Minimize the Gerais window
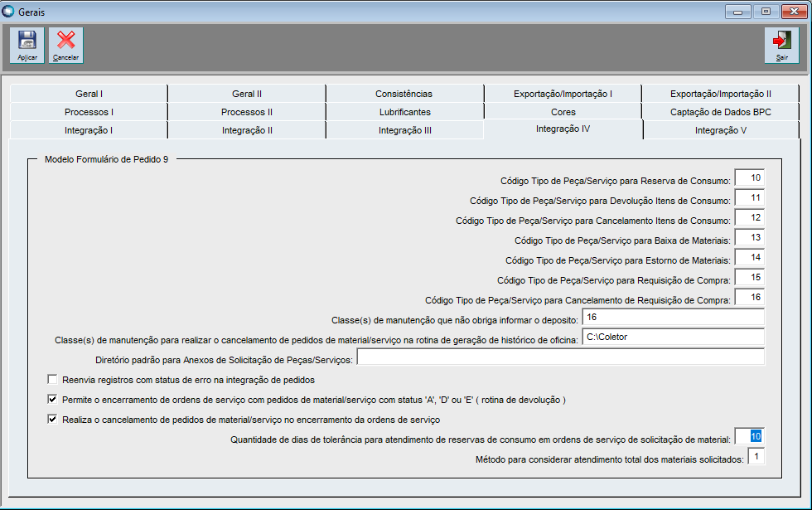The image size is (812, 510). tap(738, 12)
